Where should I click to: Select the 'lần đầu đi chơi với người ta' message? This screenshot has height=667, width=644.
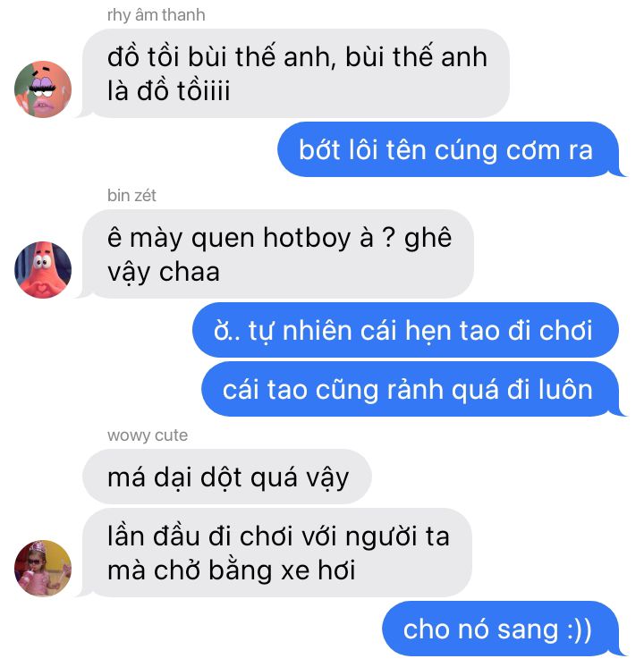pos(277,553)
